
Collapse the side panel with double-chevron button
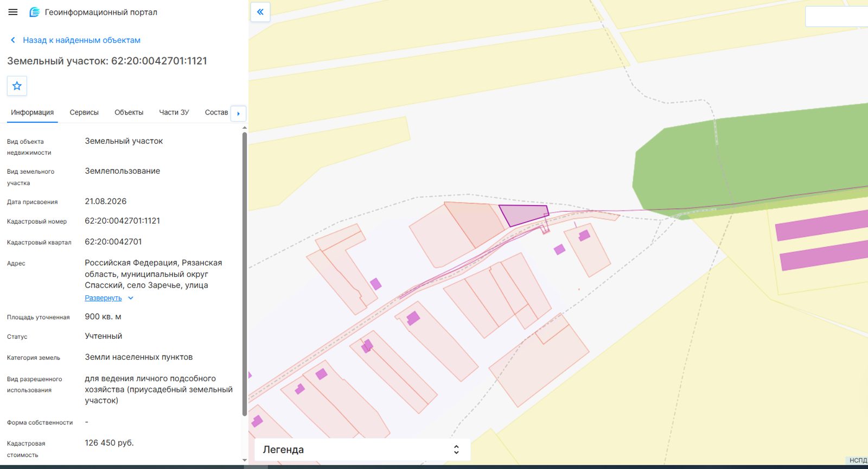[x=260, y=11]
